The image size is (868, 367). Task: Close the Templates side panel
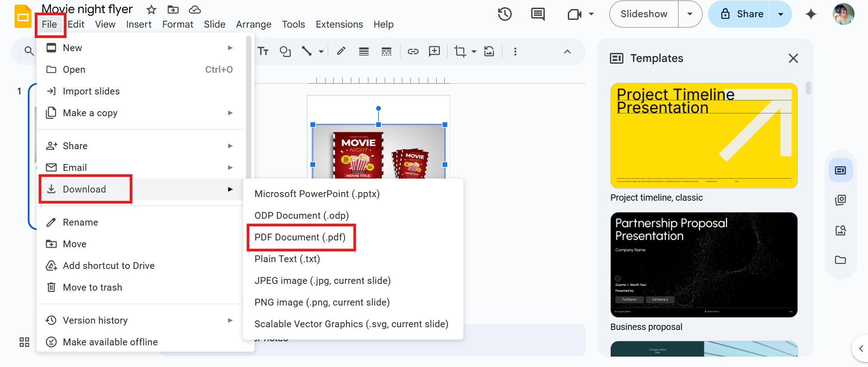(793, 58)
